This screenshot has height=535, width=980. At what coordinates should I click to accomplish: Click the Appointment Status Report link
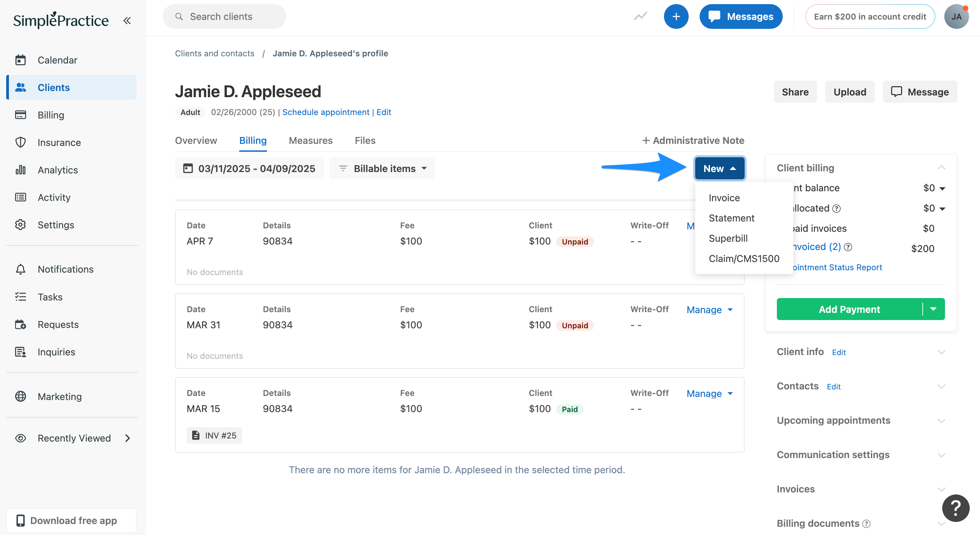click(x=837, y=267)
